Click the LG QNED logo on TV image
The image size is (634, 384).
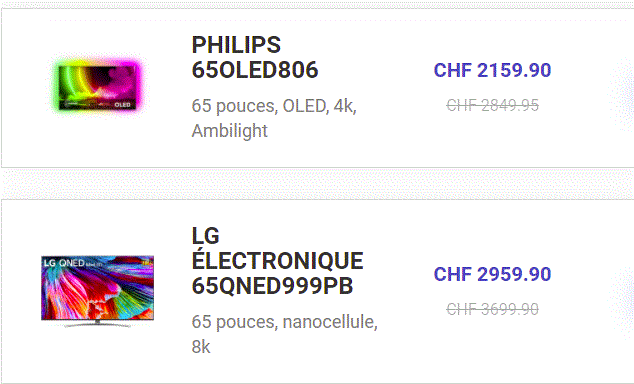click(64, 263)
